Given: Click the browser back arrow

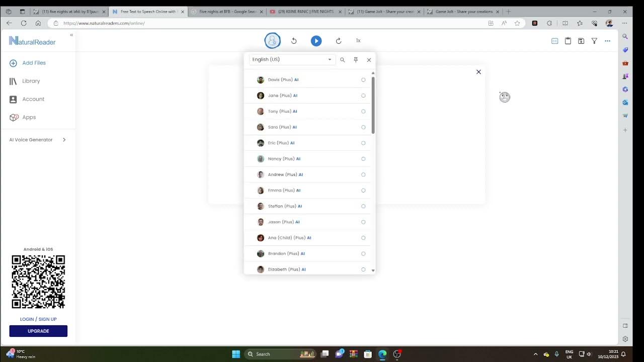Looking at the screenshot, I should pyautogui.click(x=9, y=23).
